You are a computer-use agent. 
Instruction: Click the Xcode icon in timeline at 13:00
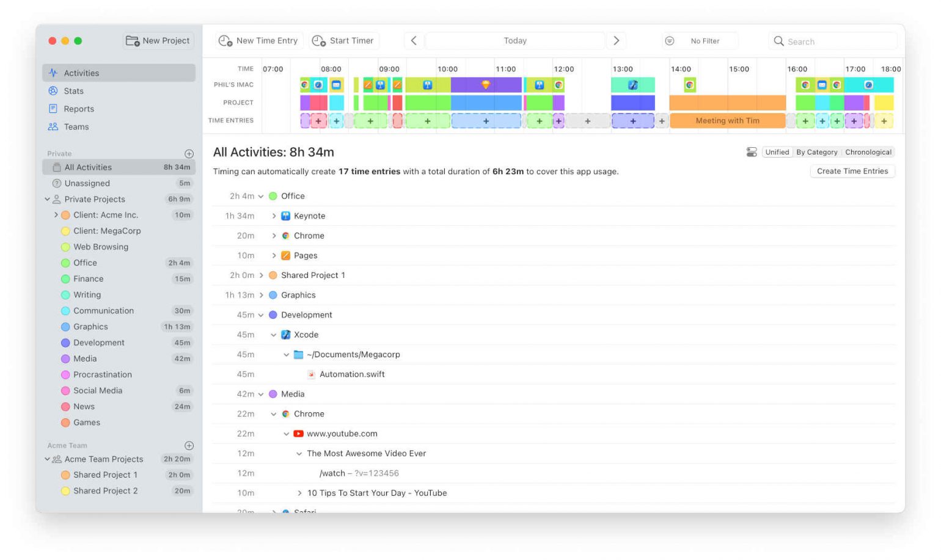click(633, 85)
